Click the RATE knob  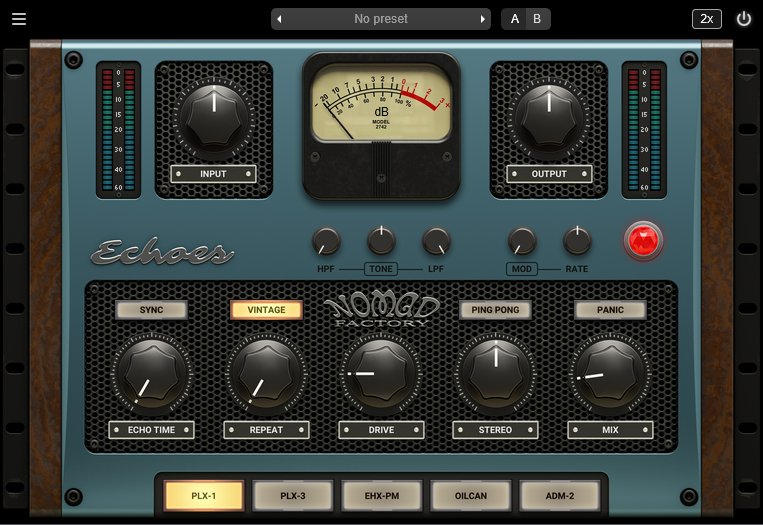click(577, 240)
